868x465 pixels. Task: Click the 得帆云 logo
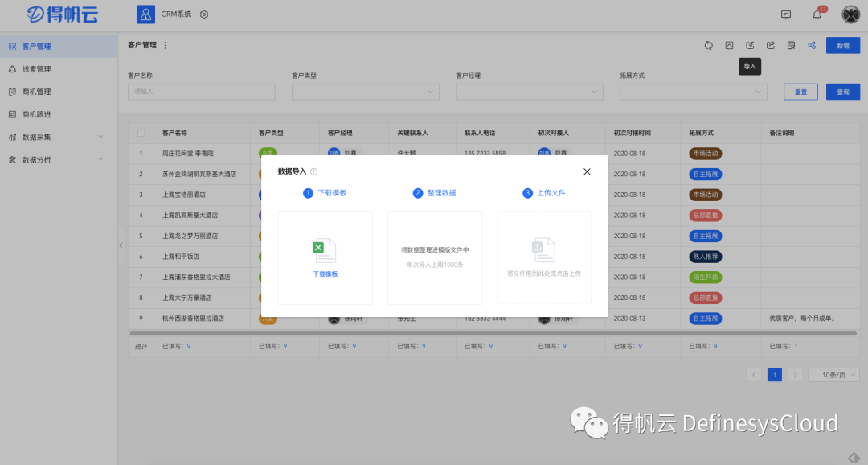63,14
